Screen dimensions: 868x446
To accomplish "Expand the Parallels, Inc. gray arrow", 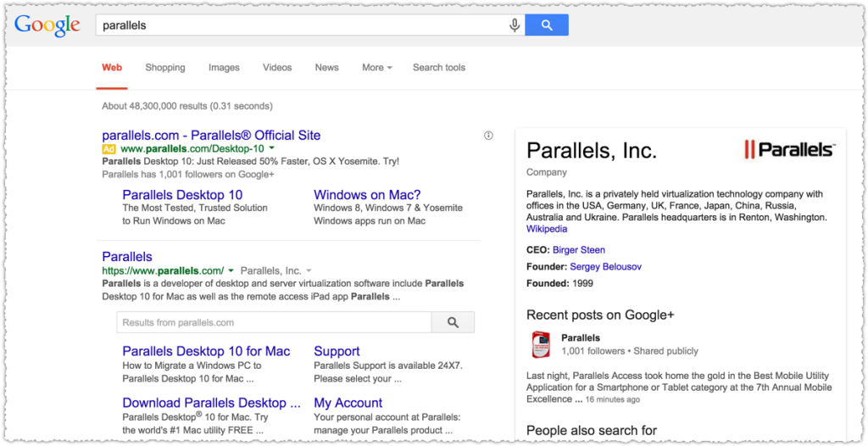I will click(309, 271).
